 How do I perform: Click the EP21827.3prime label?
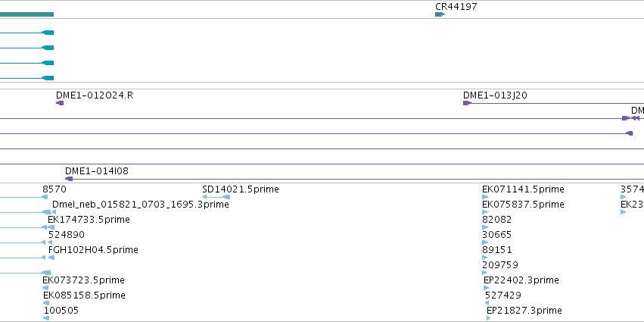coord(524,311)
